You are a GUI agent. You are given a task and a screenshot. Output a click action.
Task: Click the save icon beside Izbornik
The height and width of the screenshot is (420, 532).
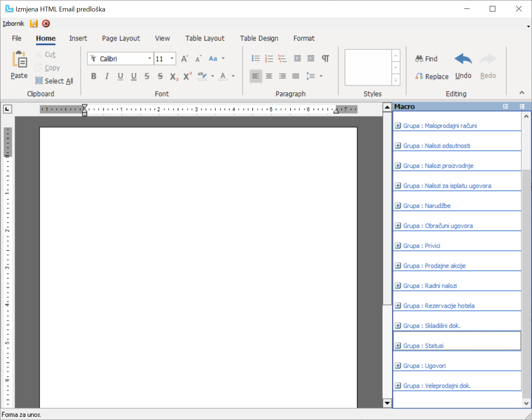(x=34, y=24)
